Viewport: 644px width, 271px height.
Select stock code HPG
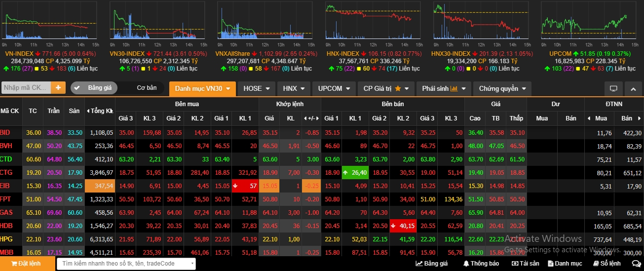(x=6, y=239)
